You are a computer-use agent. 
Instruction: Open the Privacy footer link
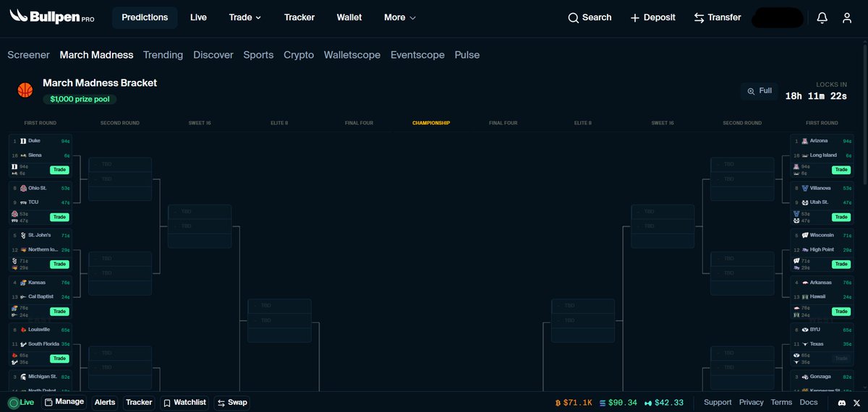click(x=752, y=403)
